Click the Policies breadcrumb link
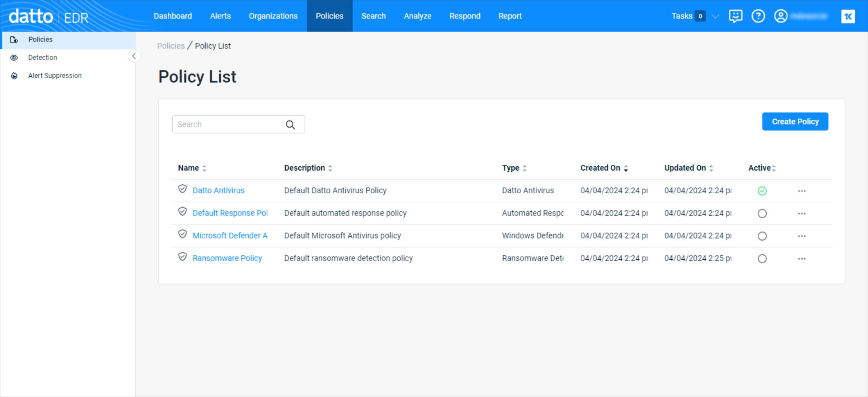868x397 pixels. pos(171,46)
